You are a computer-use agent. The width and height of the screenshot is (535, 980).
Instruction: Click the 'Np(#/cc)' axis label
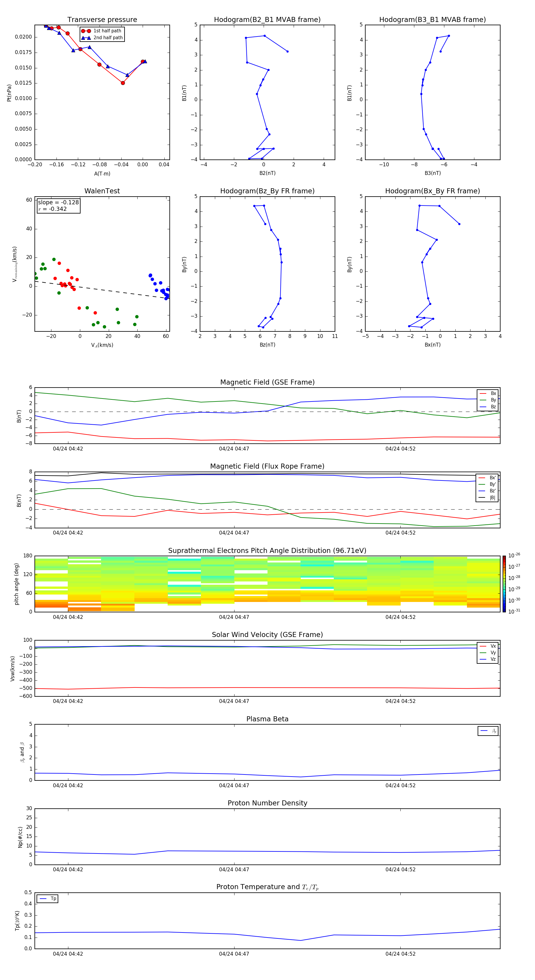click(20, 837)
